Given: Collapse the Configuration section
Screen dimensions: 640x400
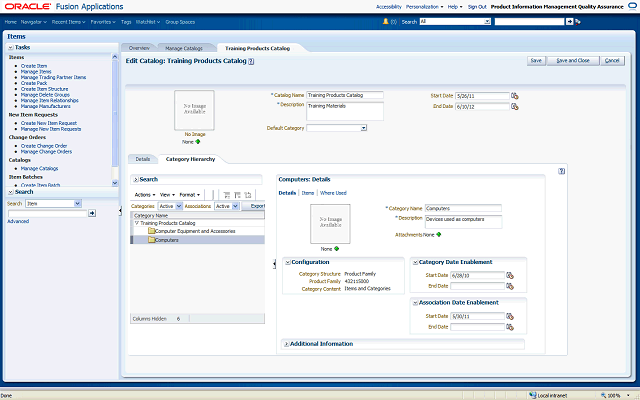Looking at the screenshot, I should [x=284, y=262].
